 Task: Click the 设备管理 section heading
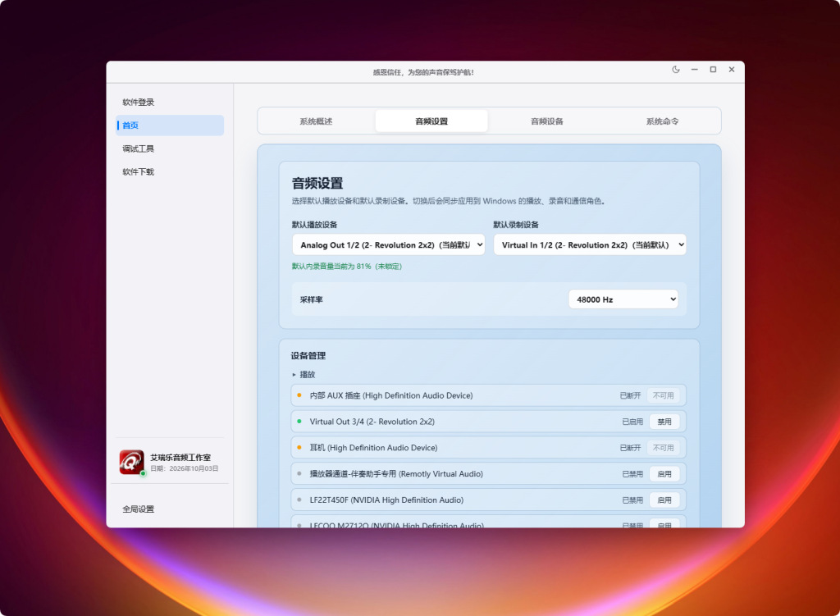tap(308, 356)
